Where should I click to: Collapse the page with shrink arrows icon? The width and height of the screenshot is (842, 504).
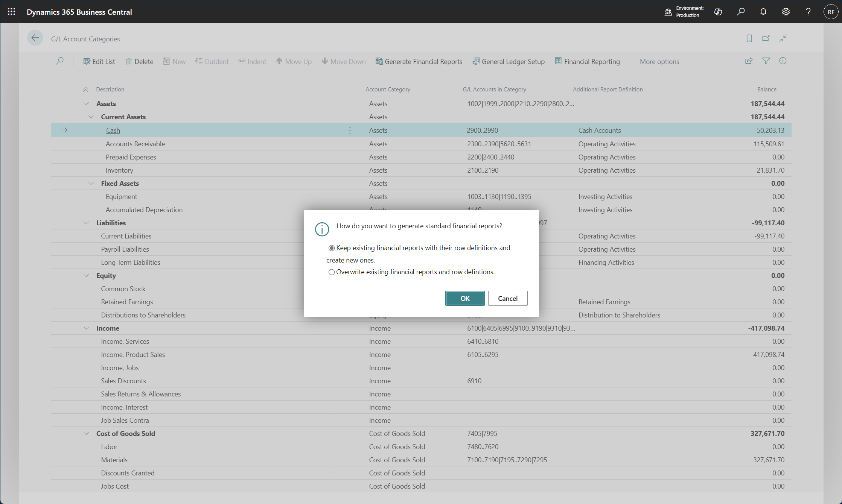pyautogui.click(x=783, y=38)
